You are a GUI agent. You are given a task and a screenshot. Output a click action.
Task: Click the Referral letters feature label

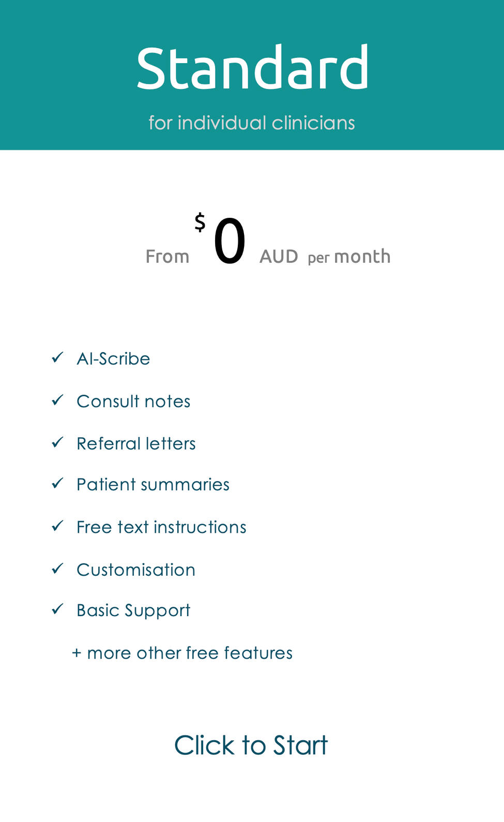[x=136, y=444]
